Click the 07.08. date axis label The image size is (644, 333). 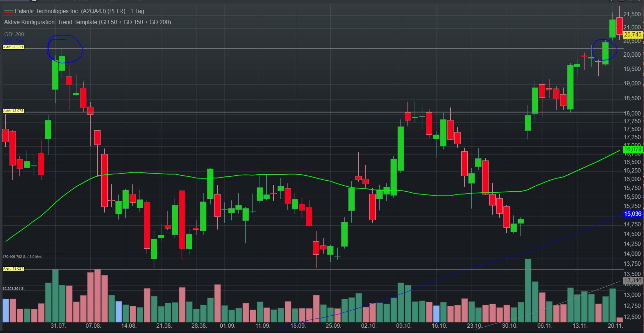coord(93,326)
